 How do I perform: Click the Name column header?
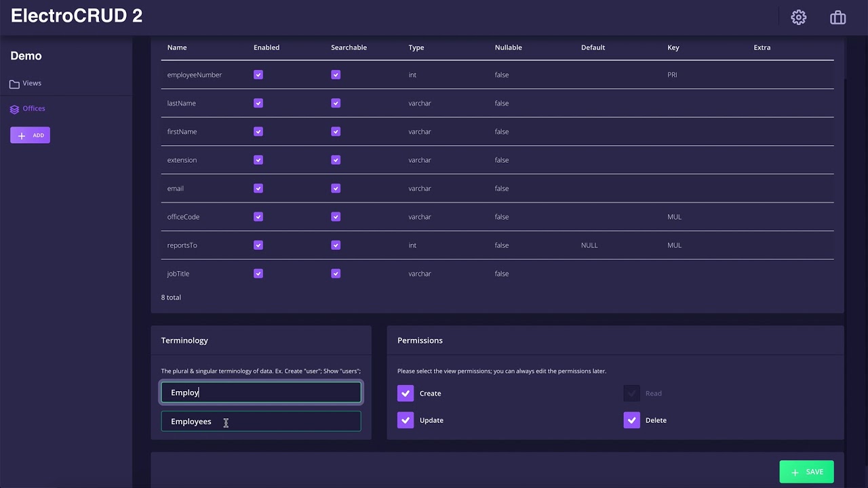click(177, 47)
